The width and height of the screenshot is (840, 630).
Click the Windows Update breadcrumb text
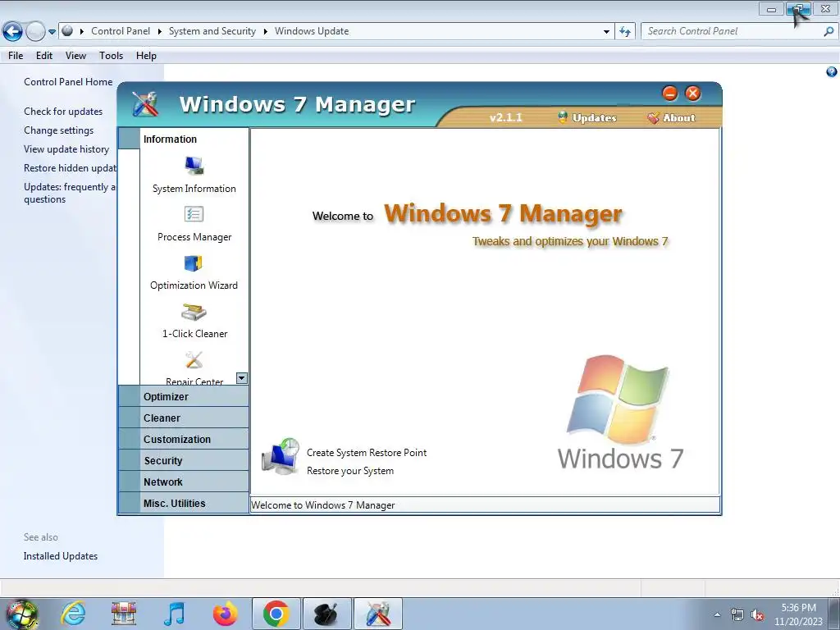click(x=312, y=31)
